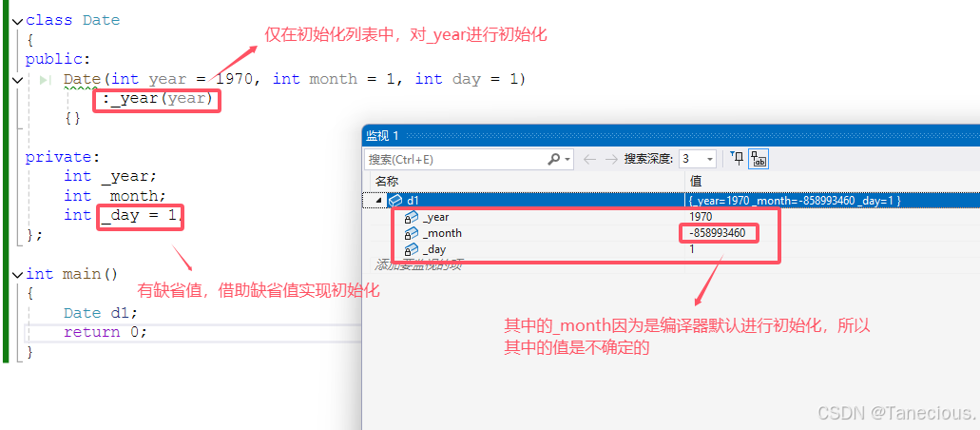Click the private field icon beside _year
This screenshot has height=430, width=980.
pos(411,217)
